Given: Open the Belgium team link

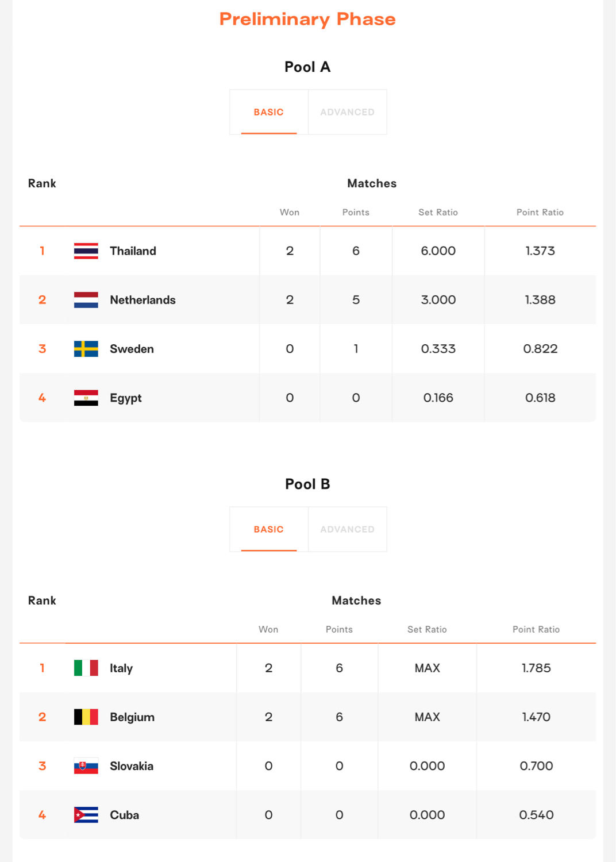Looking at the screenshot, I should tap(132, 717).
